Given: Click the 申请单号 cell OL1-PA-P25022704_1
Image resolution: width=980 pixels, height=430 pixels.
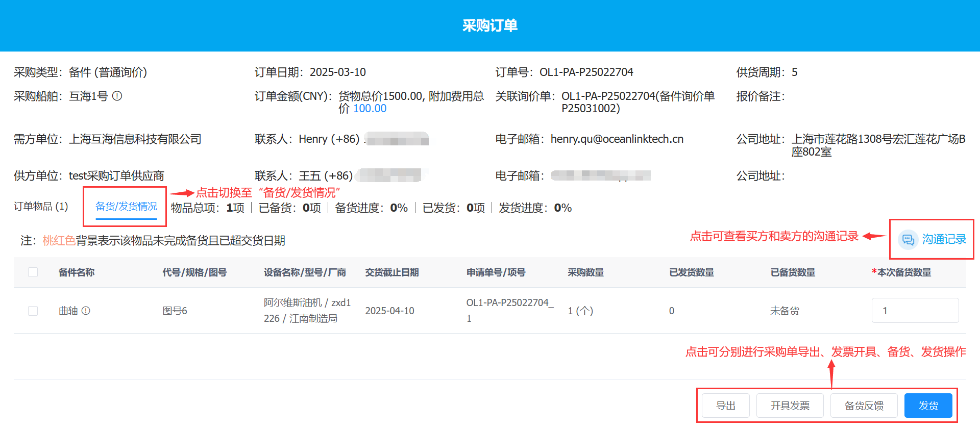Looking at the screenshot, I should [510, 310].
